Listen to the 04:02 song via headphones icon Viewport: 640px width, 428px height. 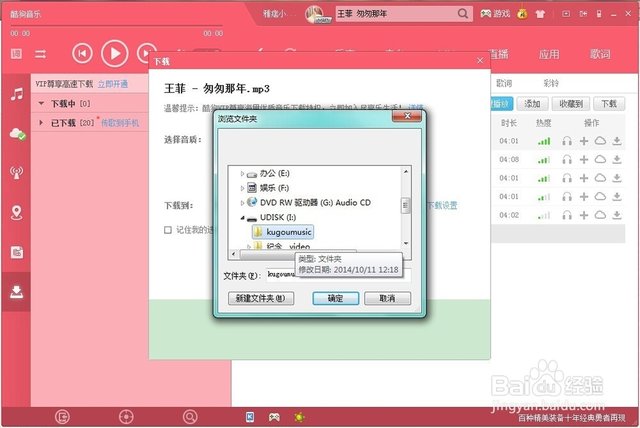(x=567, y=215)
